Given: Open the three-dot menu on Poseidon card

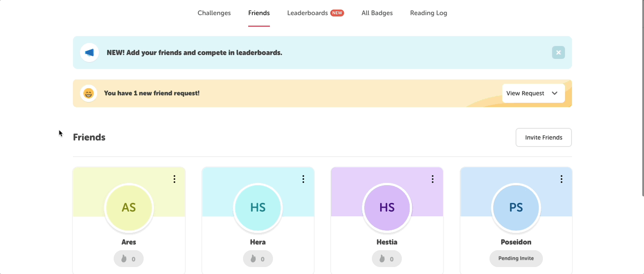Looking at the screenshot, I should point(561,179).
